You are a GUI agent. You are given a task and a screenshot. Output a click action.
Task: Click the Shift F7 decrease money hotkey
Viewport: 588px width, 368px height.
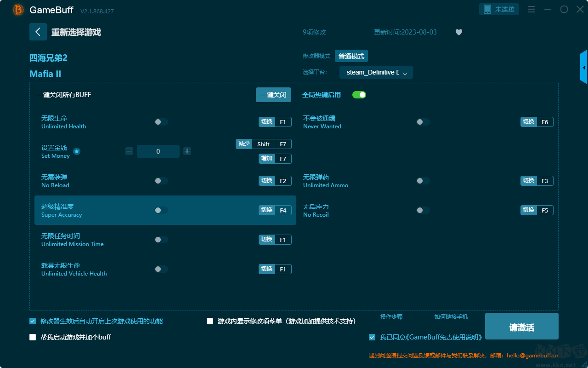pos(264,144)
